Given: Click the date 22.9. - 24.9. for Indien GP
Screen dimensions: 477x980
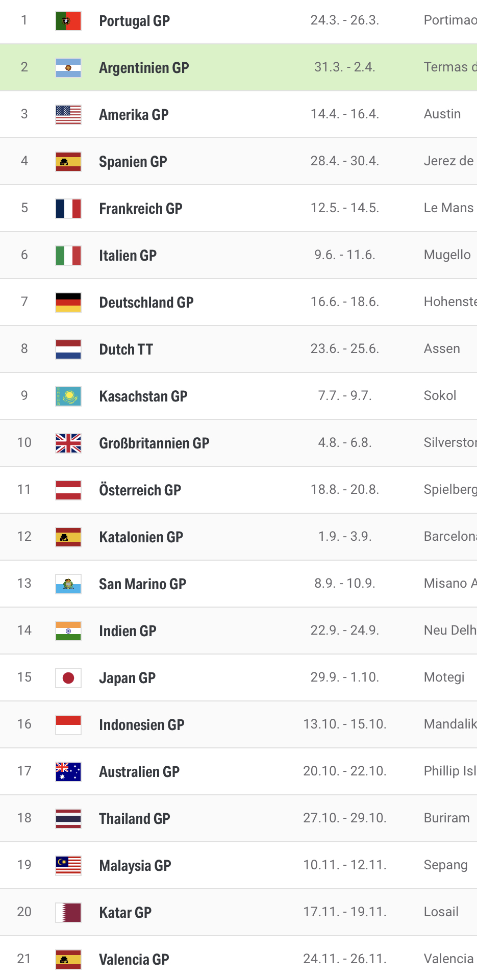Looking at the screenshot, I should pos(345,630).
